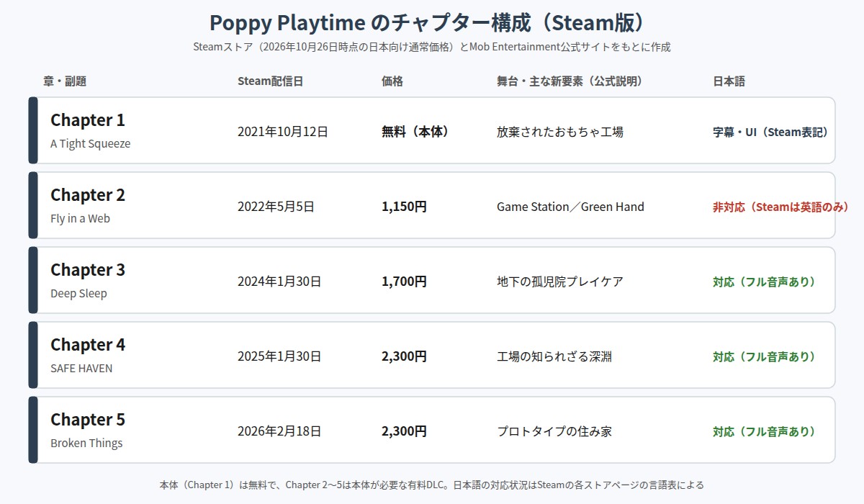
Task: Click the date '2022年5月5日'
Action: pos(276,207)
